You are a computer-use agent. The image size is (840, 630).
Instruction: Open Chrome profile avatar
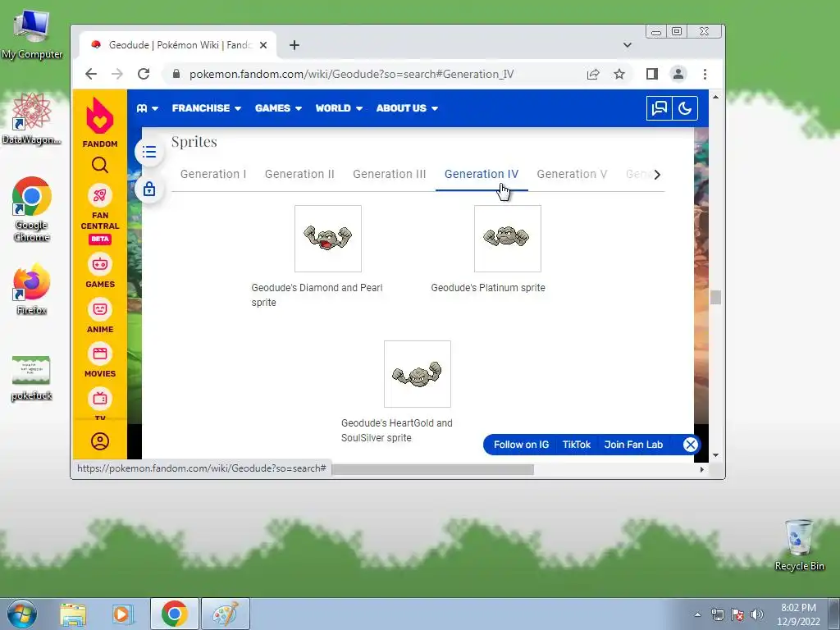coord(678,74)
